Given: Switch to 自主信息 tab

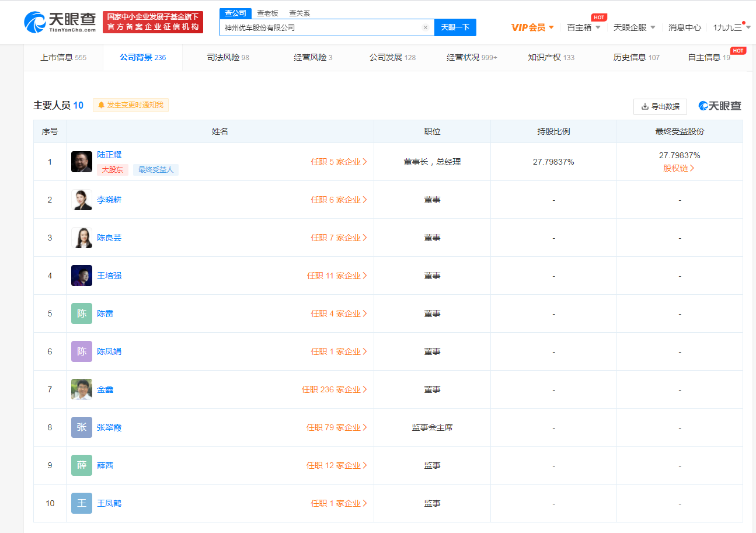Looking at the screenshot, I should [x=709, y=57].
